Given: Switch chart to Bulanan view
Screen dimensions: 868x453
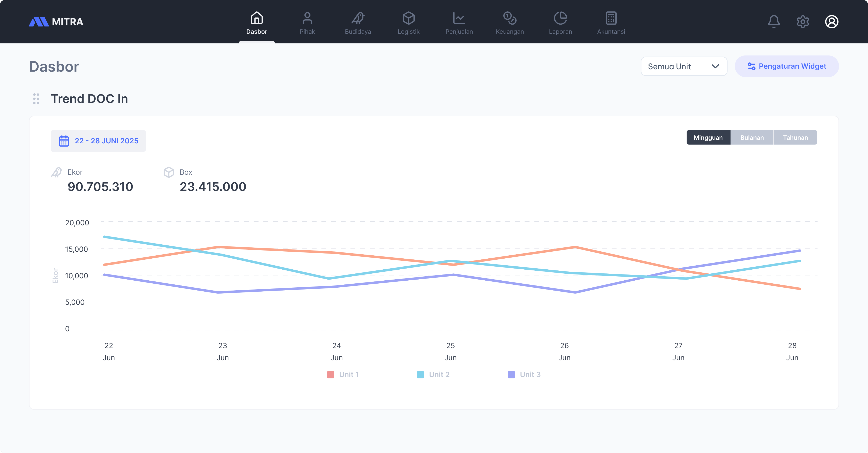Looking at the screenshot, I should click(x=752, y=137).
